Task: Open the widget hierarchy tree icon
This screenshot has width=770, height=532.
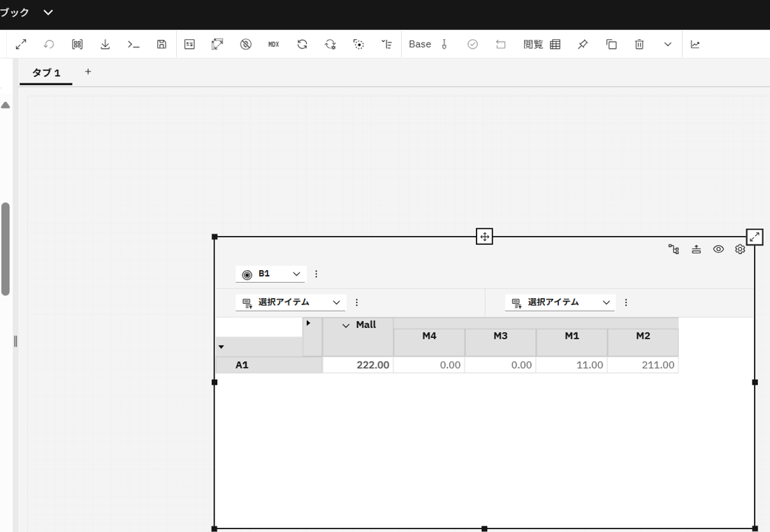Action: (674, 249)
